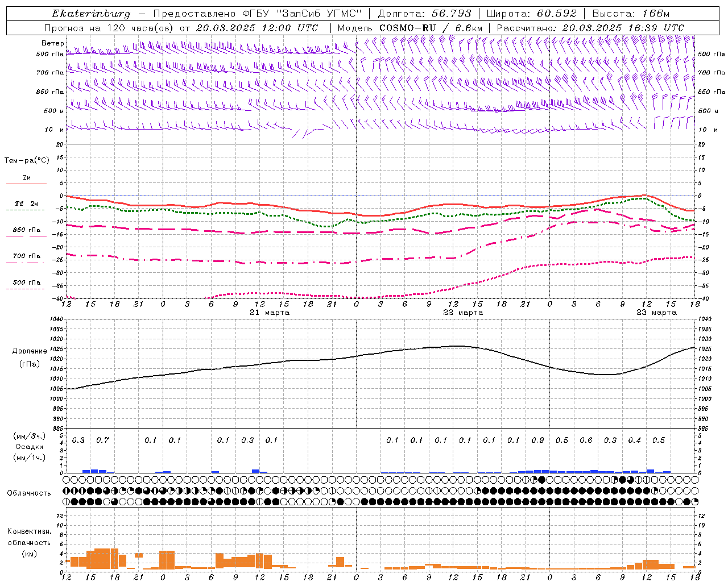Click the left-side 10 м wind level label

tap(54, 130)
